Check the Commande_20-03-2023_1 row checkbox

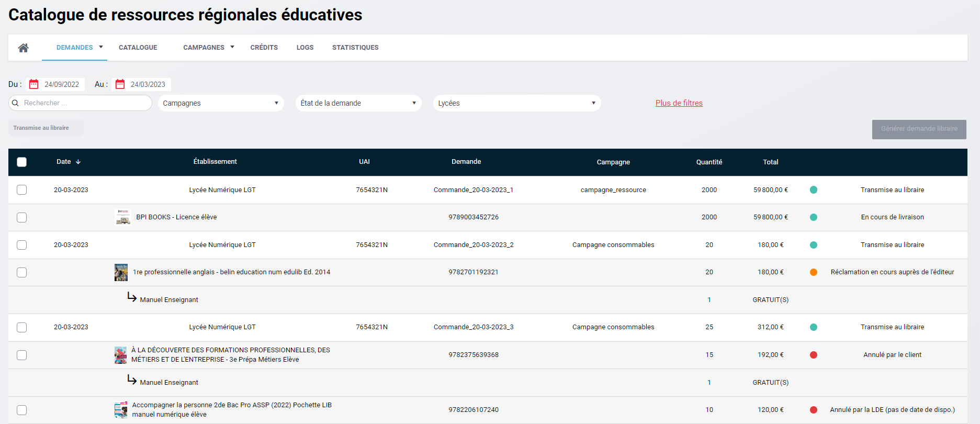click(x=21, y=190)
